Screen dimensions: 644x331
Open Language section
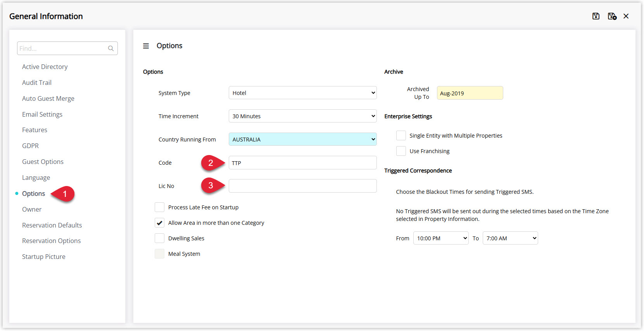(36, 178)
